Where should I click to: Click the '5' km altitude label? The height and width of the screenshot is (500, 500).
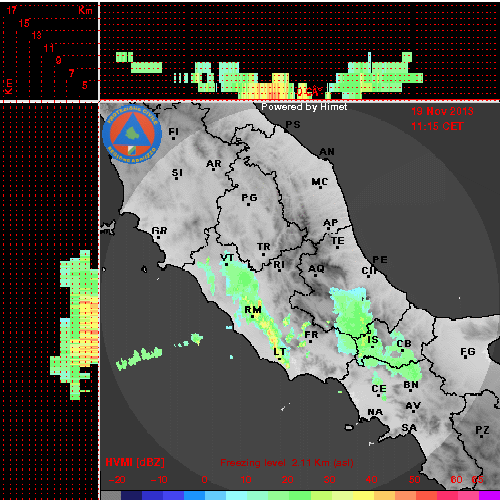coord(85,85)
